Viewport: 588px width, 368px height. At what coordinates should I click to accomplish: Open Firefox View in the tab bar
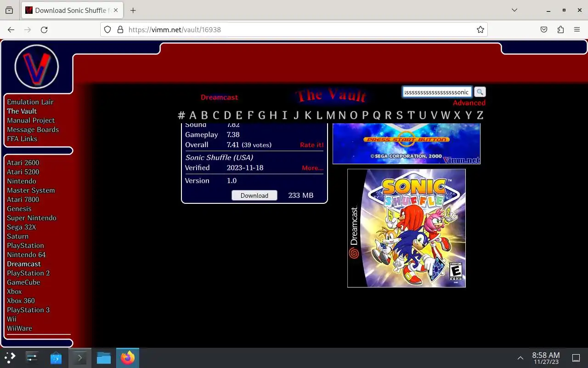pyautogui.click(x=9, y=10)
